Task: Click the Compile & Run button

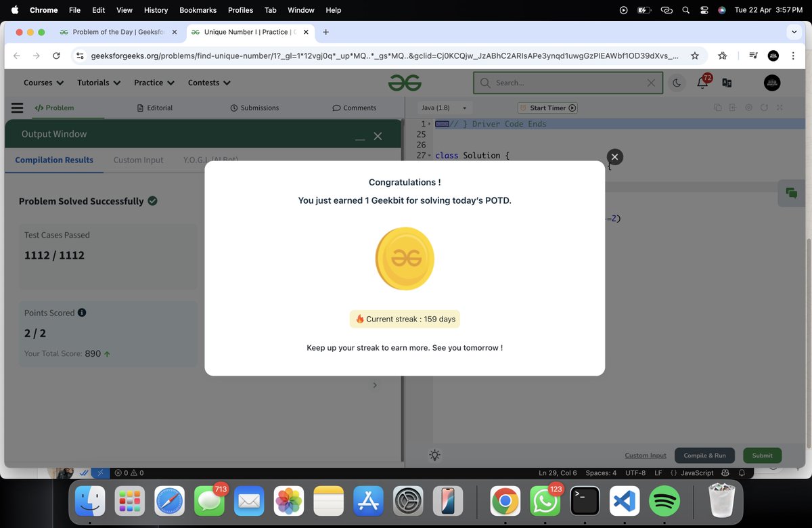Action: [704, 456]
